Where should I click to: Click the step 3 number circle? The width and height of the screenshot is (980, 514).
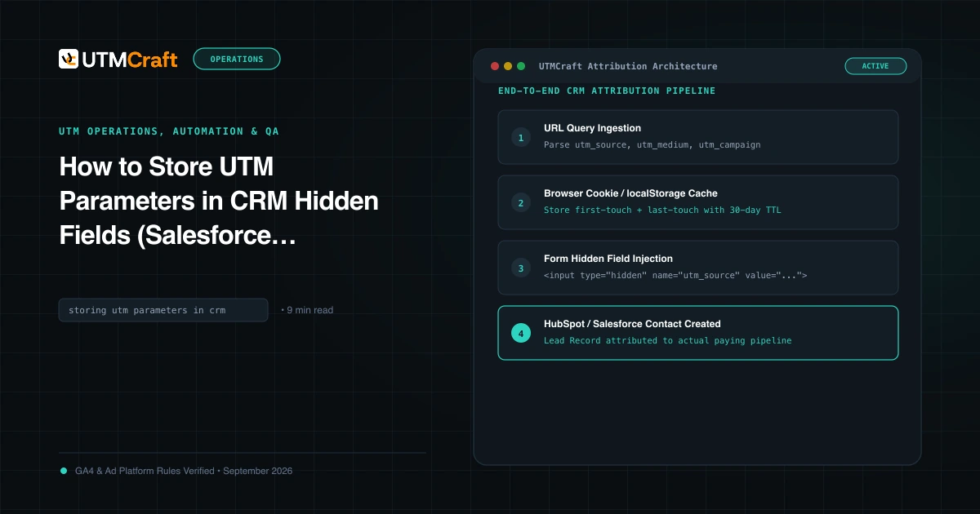[x=521, y=268]
